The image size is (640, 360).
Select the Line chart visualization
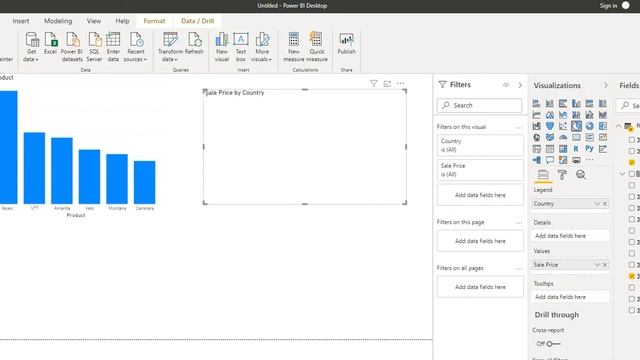coord(536,115)
